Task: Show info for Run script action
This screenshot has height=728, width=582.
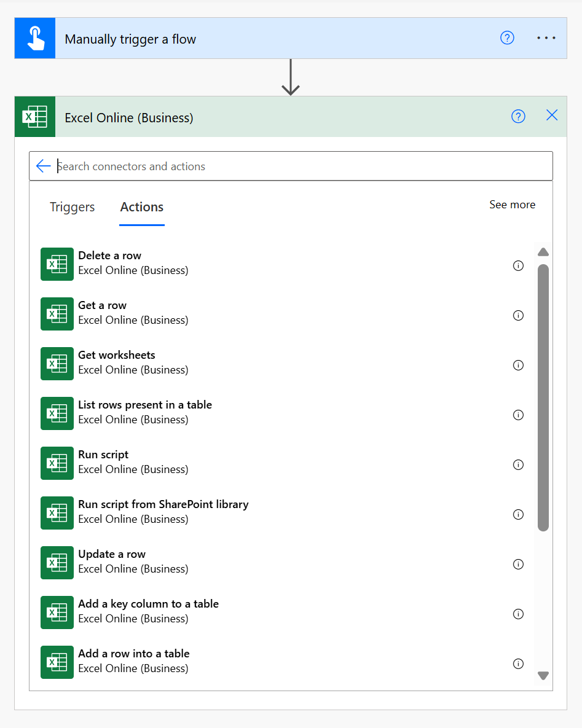Action: [518, 464]
